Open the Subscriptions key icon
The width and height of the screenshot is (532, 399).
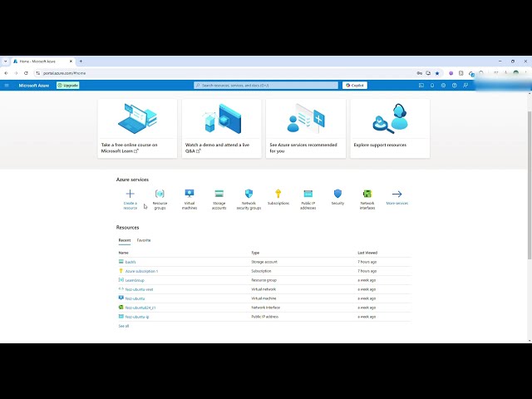[278, 194]
